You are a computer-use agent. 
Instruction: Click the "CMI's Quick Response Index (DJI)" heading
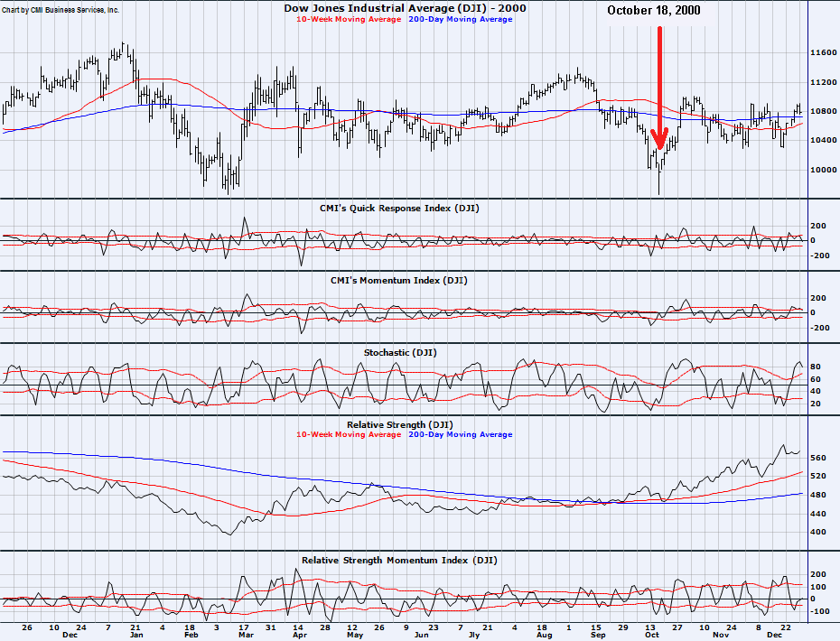(x=399, y=209)
